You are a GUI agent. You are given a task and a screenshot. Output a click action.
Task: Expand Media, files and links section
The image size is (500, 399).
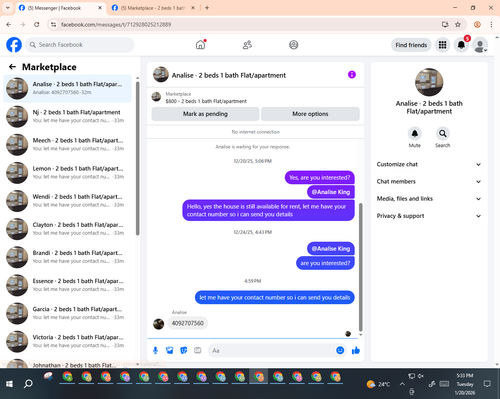click(429, 199)
